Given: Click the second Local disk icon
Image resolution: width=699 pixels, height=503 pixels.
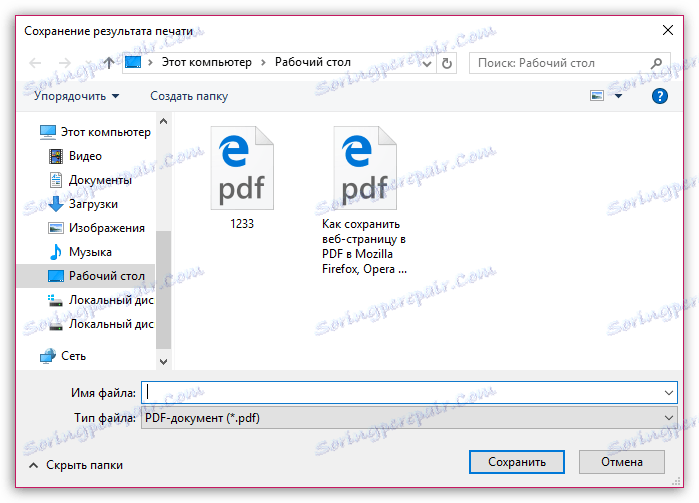Looking at the screenshot, I should [56, 325].
